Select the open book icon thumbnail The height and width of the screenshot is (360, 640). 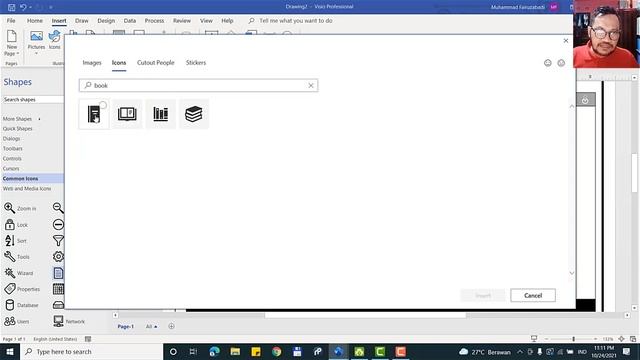[x=127, y=114]
